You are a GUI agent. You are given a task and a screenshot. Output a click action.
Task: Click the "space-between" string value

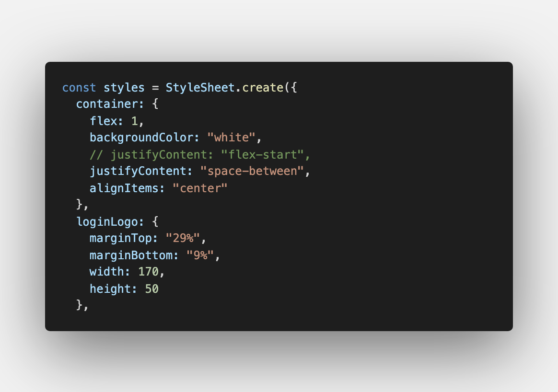[252, 171]
